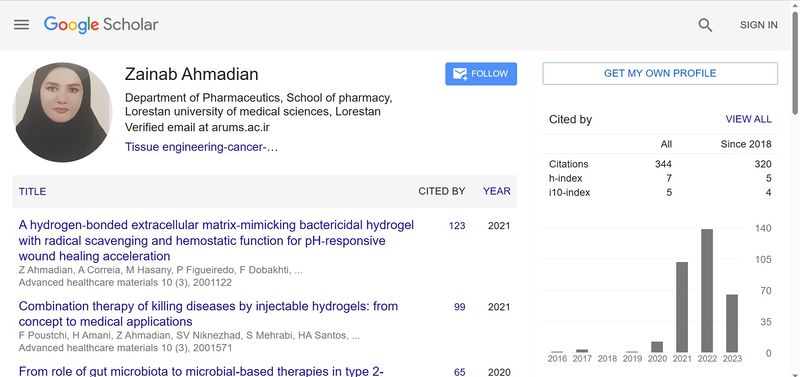The image size is (800, 377).
Task: Click the h-index label
Action: 565,179
